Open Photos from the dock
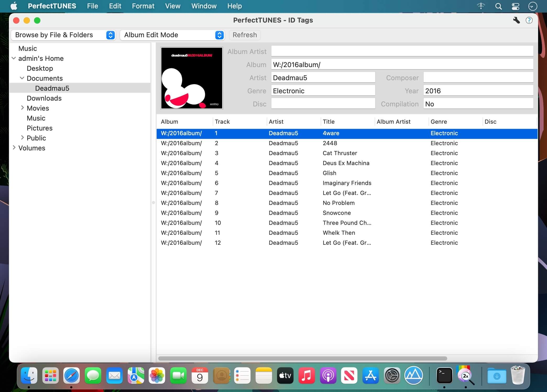Viewport: 547px width, 392px height. click(x=157, y=375)
